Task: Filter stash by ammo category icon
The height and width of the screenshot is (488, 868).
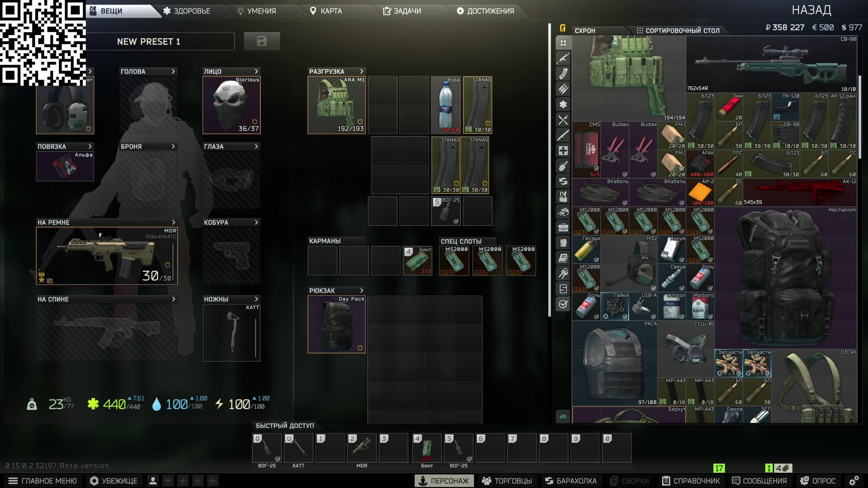Action: pos(563,89)
